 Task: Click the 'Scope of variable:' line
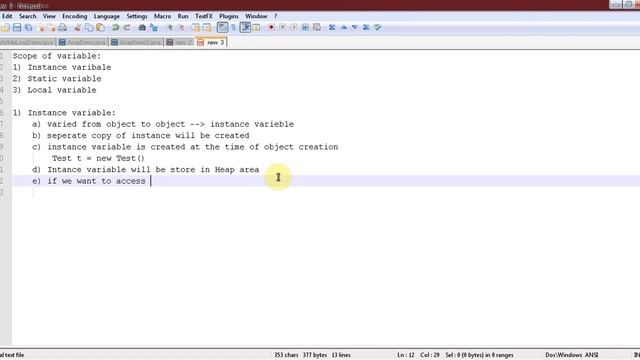click(x=57, y=56)
